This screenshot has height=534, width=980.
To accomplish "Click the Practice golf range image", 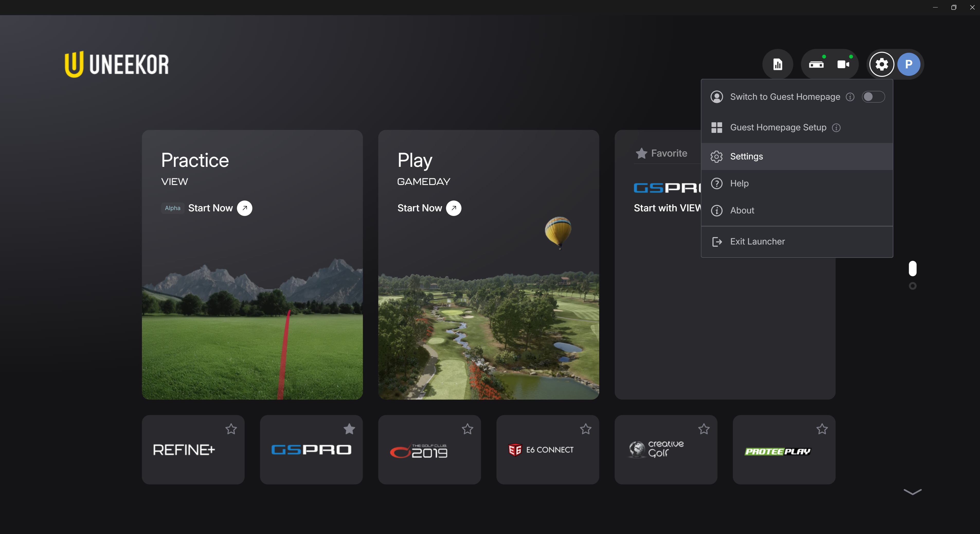I will (x=252, y=329).
